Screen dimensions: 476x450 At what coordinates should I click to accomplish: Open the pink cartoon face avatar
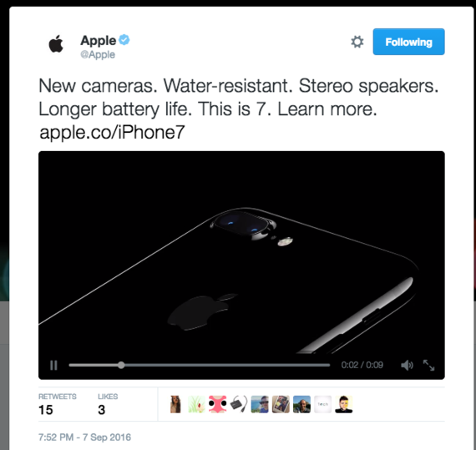pos(218,404)
